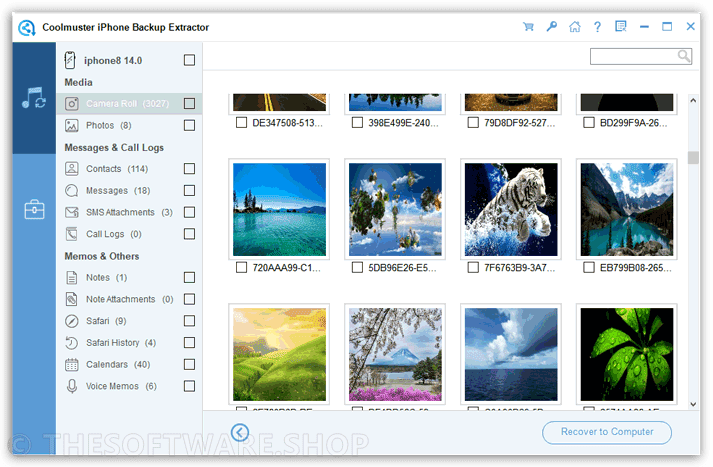Click the Notes document icon
713x467 pixels.
71,277
